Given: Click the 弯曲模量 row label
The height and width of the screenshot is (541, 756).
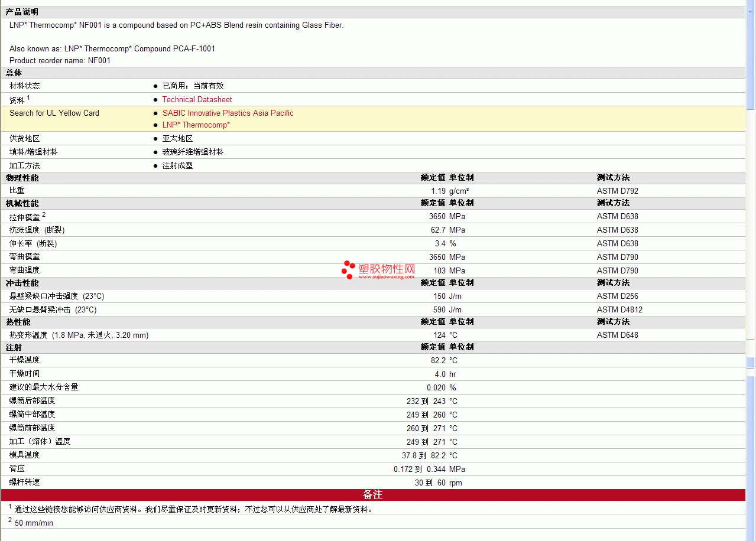Looking at the screenshot, I should (x=25, y=257).
